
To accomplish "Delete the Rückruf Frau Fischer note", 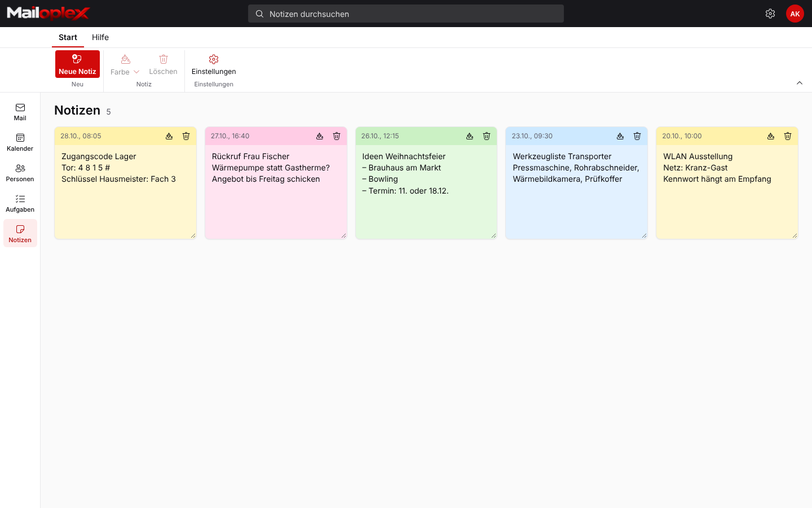I will click(337, 136).
